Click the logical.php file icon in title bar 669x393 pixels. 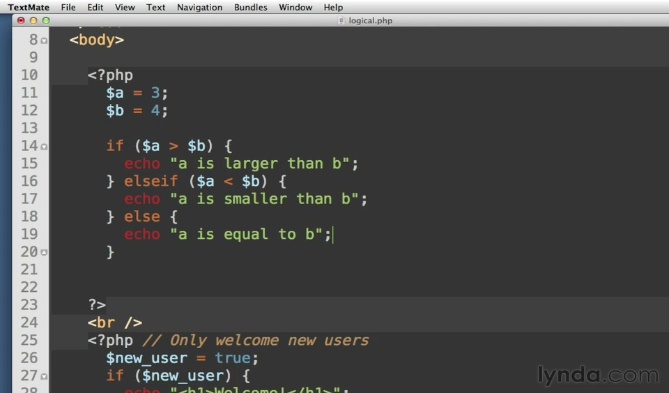pos(341,20)
